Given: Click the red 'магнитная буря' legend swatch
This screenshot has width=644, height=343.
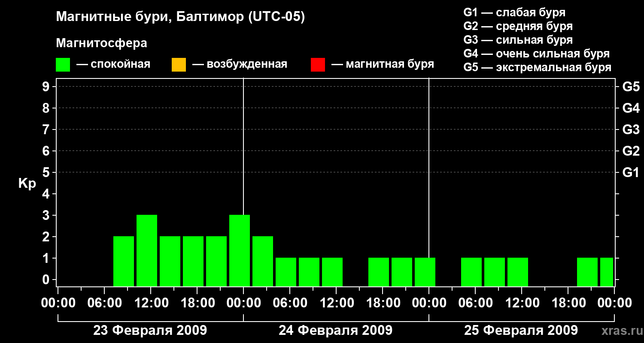Looking at the screenshot, I should pos(318,65).
